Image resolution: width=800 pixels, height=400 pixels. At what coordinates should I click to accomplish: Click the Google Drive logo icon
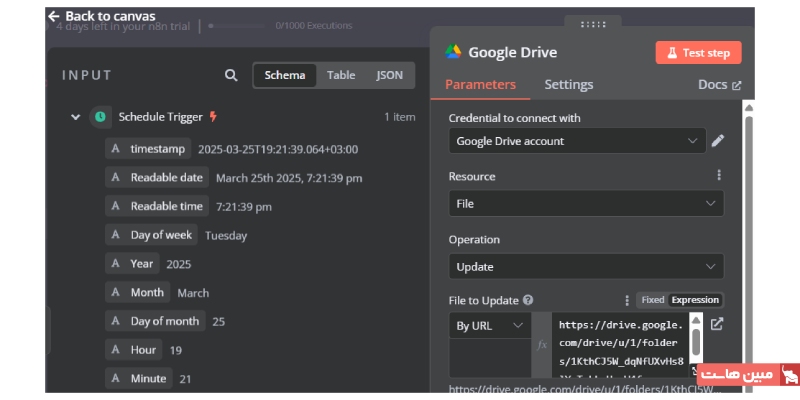pyautogui.click(x=453, y=53)
